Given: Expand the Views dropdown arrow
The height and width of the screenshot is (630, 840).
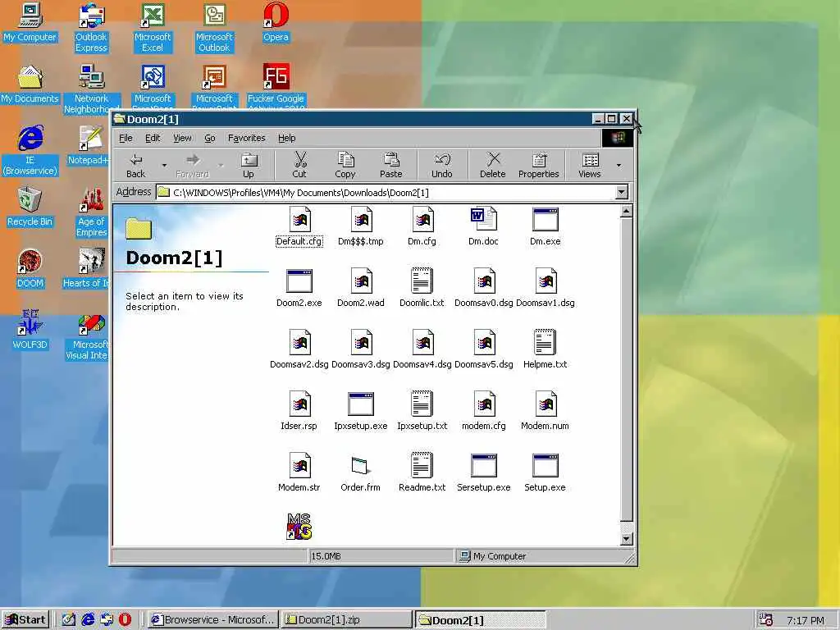Looking at the screenshot, I should pos(619,166).
